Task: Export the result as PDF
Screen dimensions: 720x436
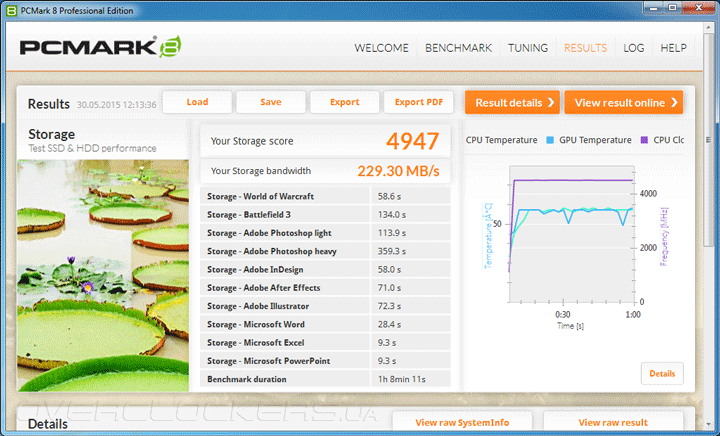Action: pyautogui.click(x=419, y=102)
